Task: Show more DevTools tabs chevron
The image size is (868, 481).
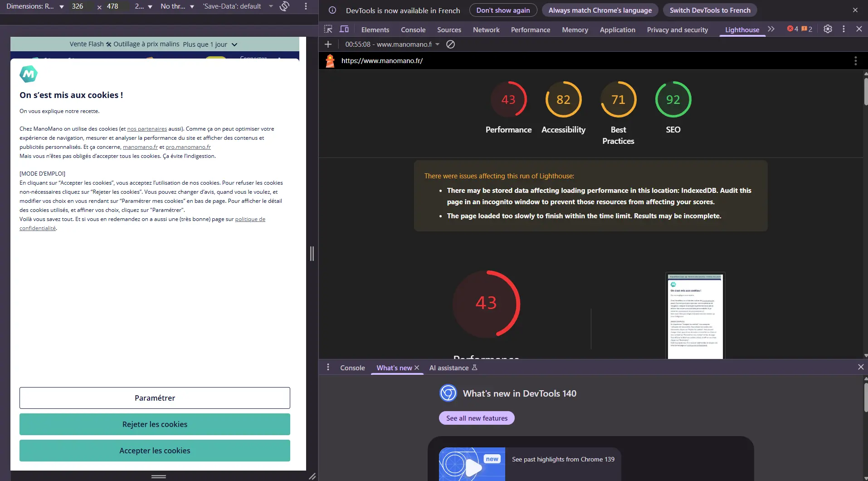Action: [x=771, y=29]
